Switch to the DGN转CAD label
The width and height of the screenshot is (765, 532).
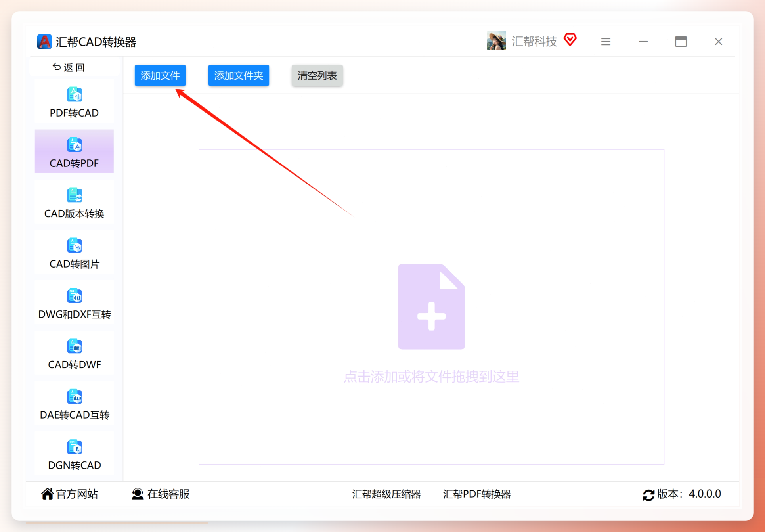pyautogui.click(x=75, y=465)
